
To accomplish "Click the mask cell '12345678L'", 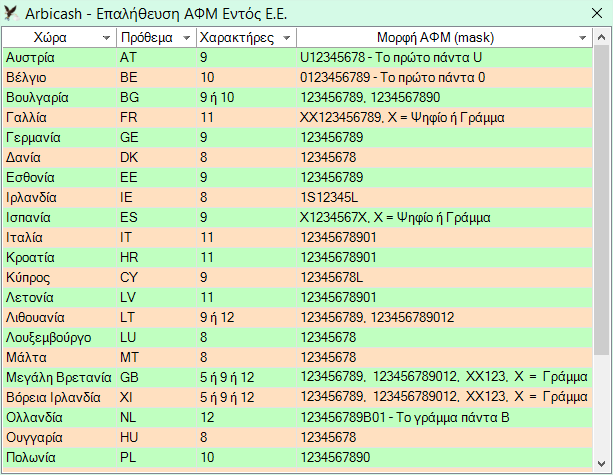I will tap(445, 277).
